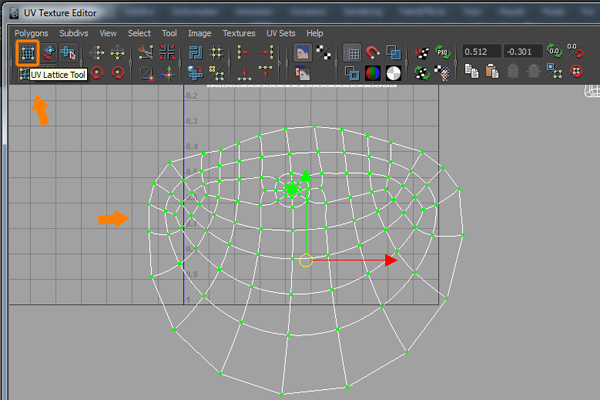Click the Move UV Shell tool icon
This screenshot has width=600, height=400.
coord(69,53)
